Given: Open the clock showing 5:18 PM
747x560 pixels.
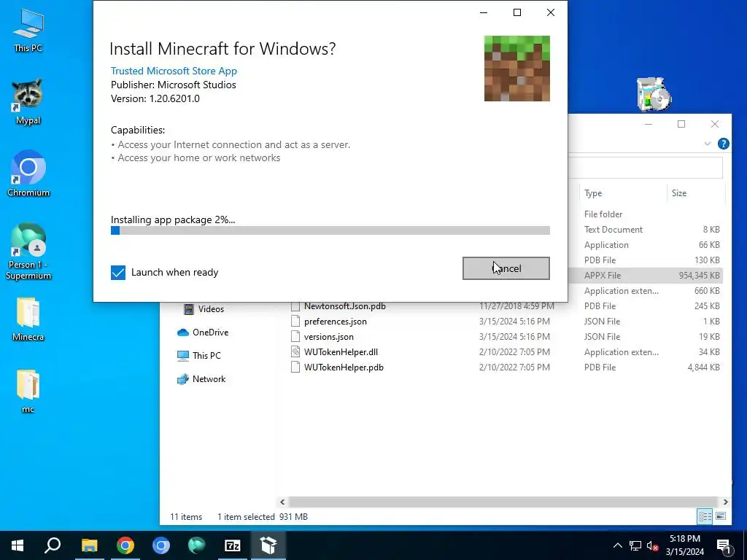Looking at the screenshot, I should coord(684,545).
